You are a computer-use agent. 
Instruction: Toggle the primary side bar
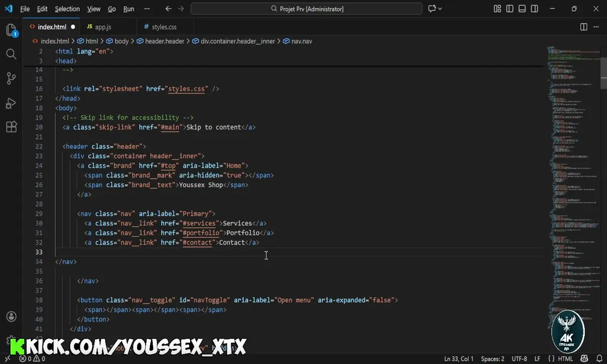click(509, 9)
